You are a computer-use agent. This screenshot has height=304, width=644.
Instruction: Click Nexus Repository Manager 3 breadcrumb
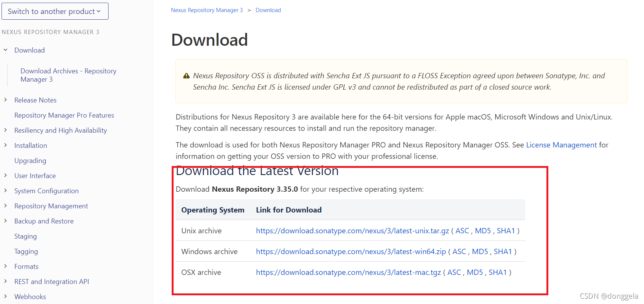coord(207,10)
